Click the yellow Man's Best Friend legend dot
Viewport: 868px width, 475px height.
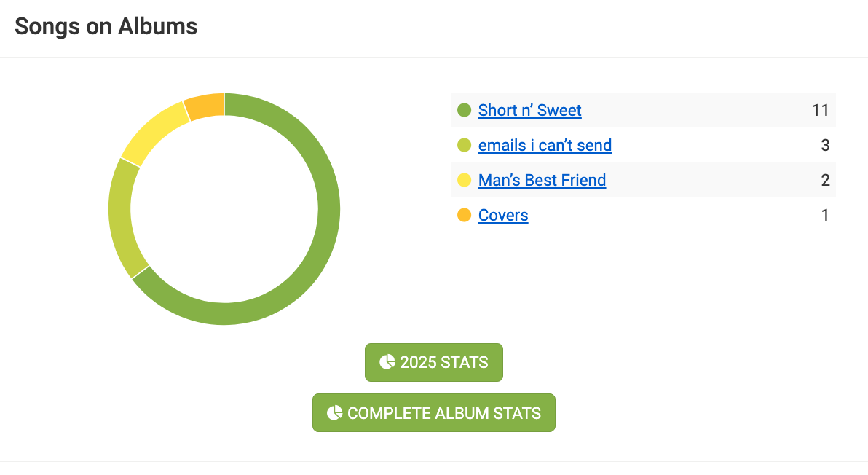click(464, 180)
